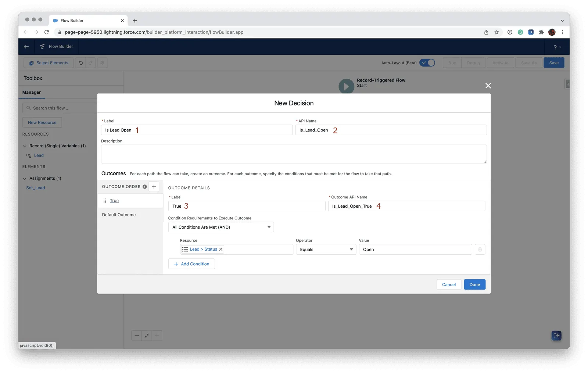Open the Set_Lead assignment element
The width and height of the screenshot is (588, 373).
pyautogui.click(x=36, y=188)
